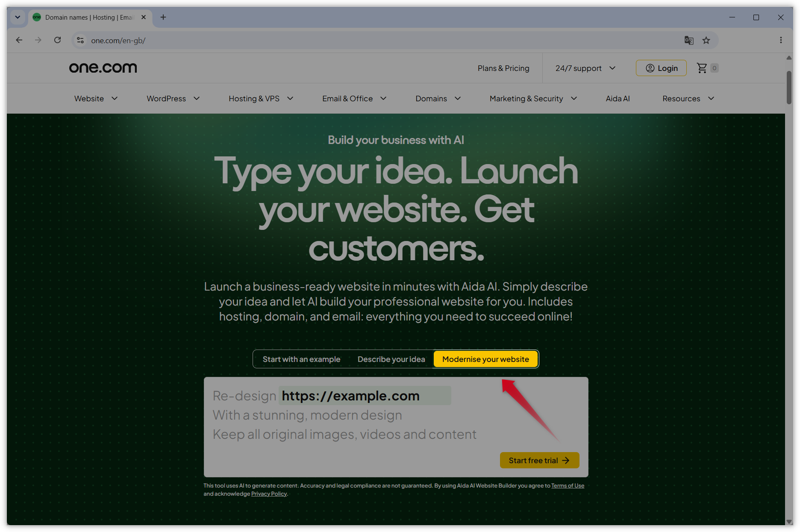Open the Aida AI page
The image size is (800, 532).
(618, 99)
